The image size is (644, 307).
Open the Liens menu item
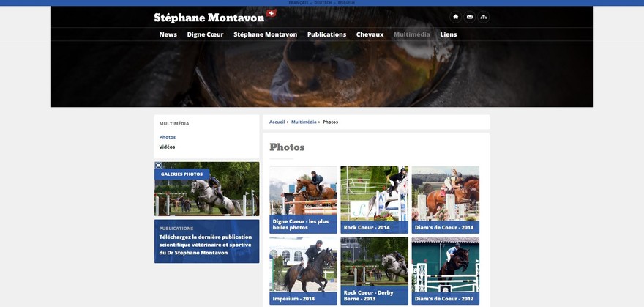click(449, 34)
